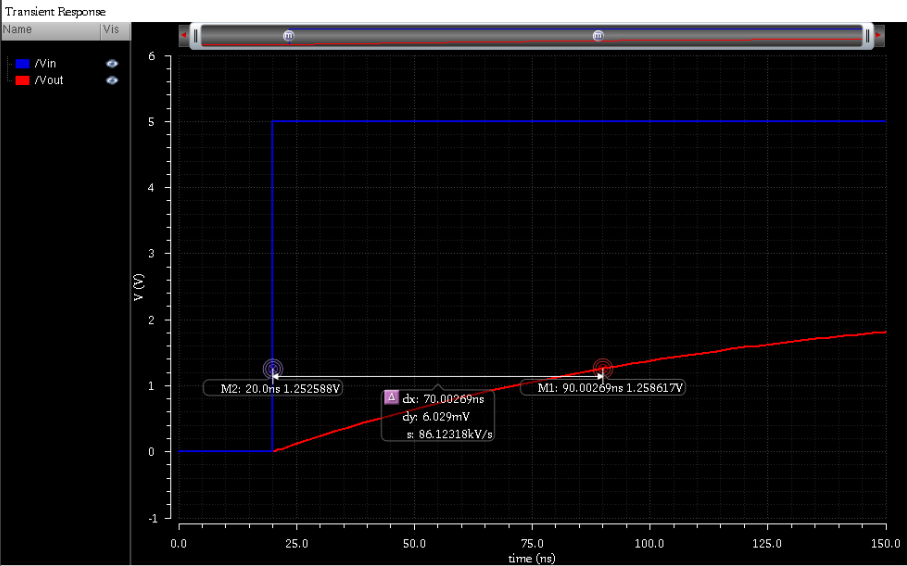Select marker M1 circle on the Vout trace
907x566 pixels.
[603, 368]
